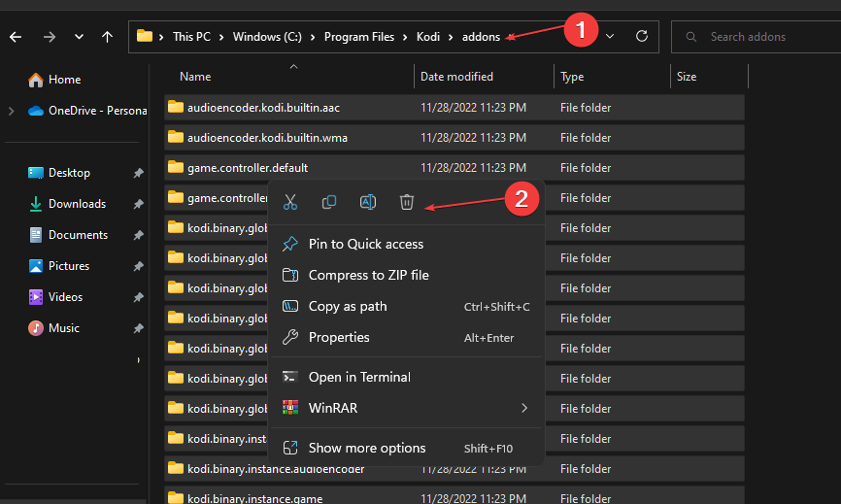Unpin Videos using its pin icon
Screen dimensions: 841x504
[x=138, y=297]
